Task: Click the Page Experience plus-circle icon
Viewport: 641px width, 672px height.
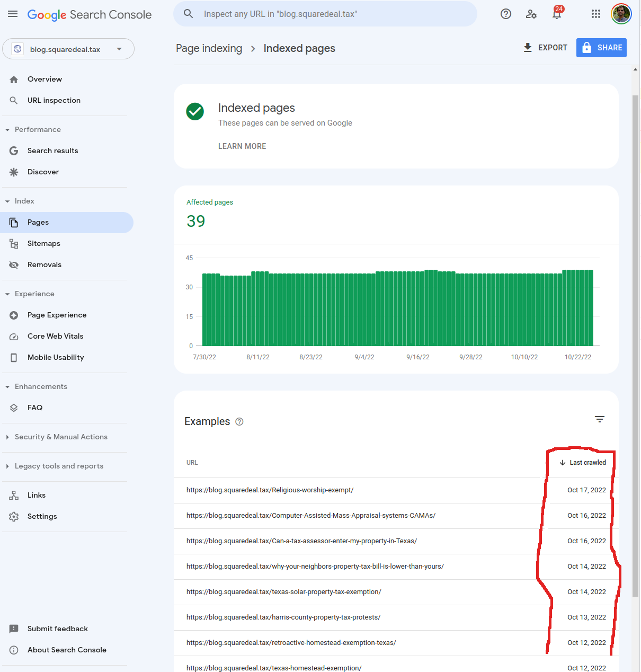Action: click(x=14, y=315)
